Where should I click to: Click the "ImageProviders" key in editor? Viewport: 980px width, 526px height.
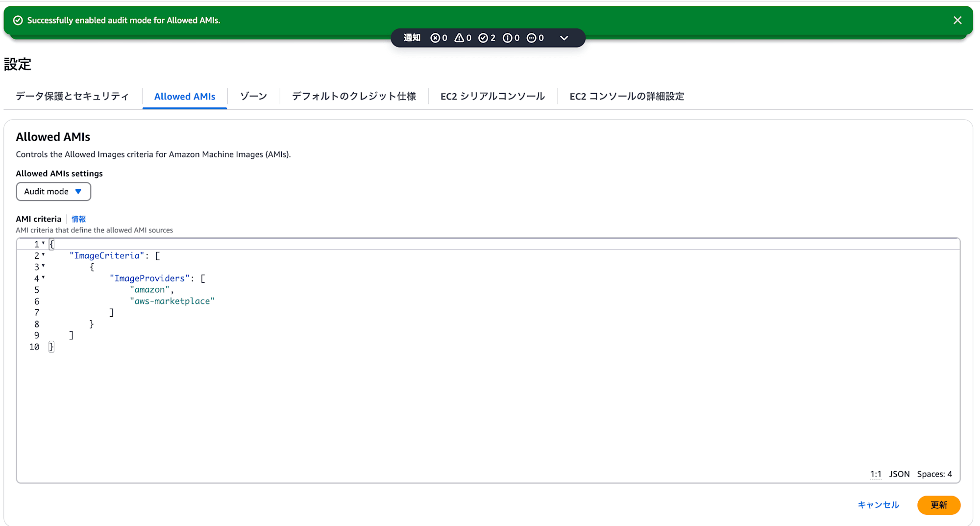coord(149,278)
